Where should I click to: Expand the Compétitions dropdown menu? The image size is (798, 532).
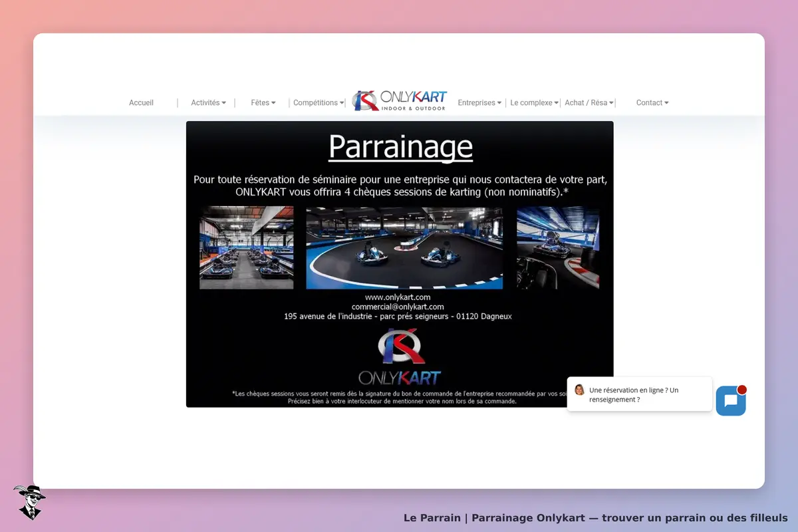coord(319,103)
